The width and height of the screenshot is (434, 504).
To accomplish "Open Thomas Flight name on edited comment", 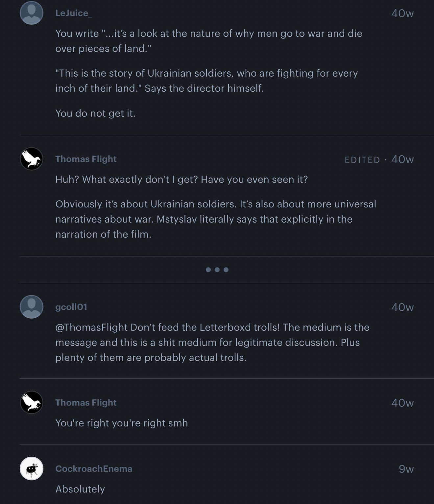I will pyautogui.click(x=86, y=159).
